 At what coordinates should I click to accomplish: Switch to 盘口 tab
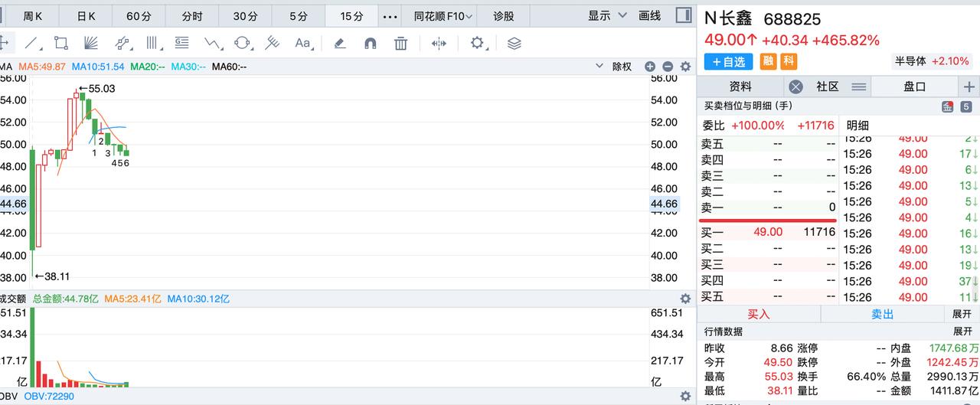(x=915, y=87)
